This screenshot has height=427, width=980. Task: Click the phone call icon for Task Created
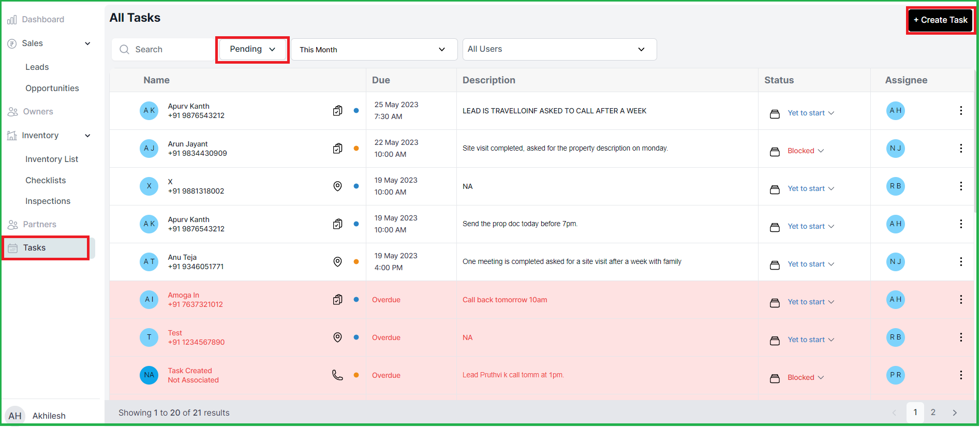(x=338, y=375)
